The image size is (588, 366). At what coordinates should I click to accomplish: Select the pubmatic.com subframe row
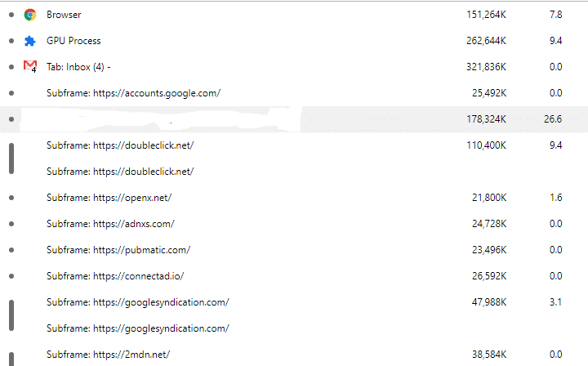118,250
